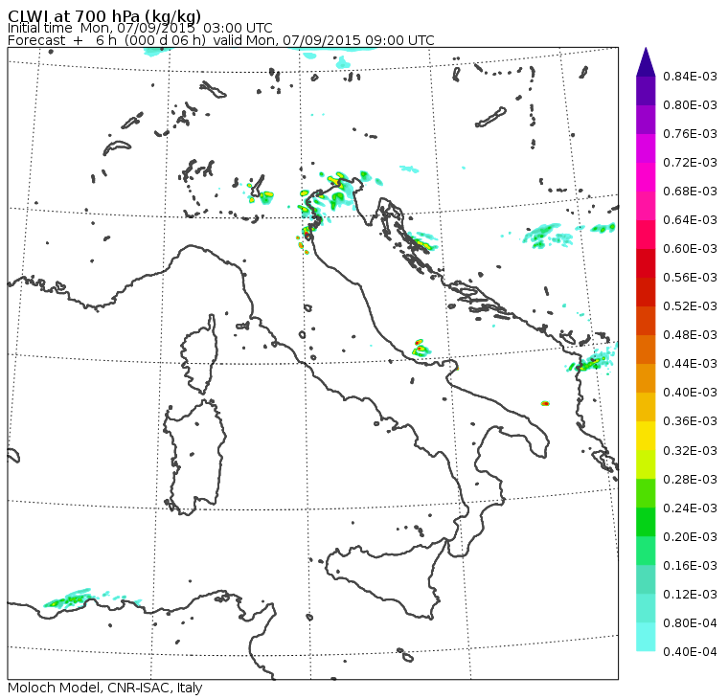Click the title "CLWI at 700 hPa (kg/kg)"

click(x=104, y=16)
